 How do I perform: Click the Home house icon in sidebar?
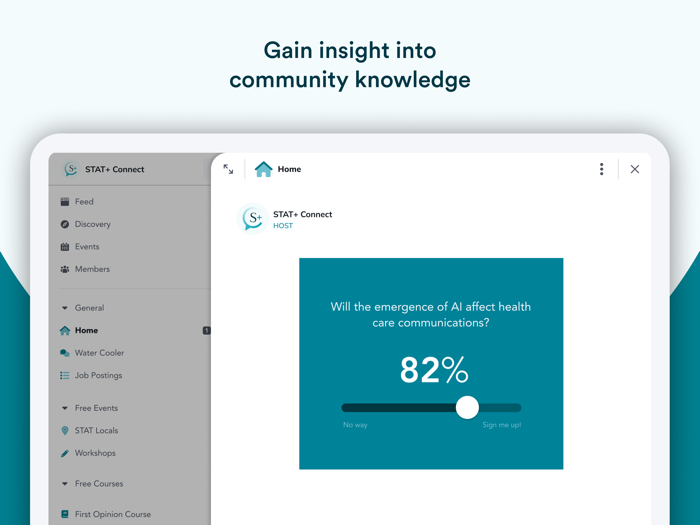coord(65,330)
